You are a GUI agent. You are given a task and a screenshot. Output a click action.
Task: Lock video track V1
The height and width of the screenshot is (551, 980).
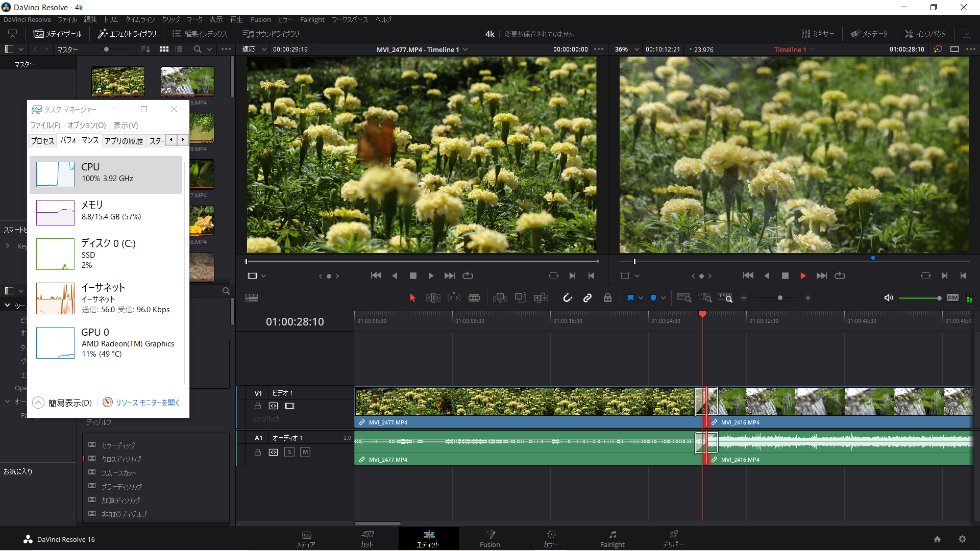pos(258,406)
